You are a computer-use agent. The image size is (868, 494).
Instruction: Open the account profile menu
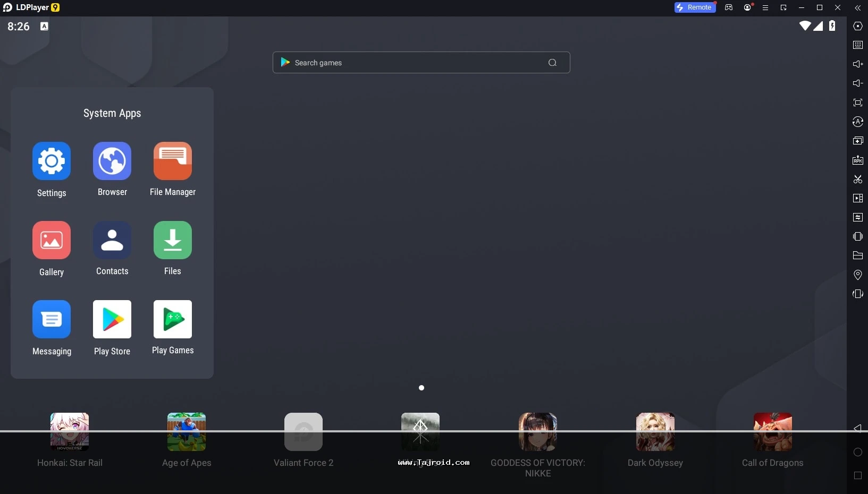(748, 8)
